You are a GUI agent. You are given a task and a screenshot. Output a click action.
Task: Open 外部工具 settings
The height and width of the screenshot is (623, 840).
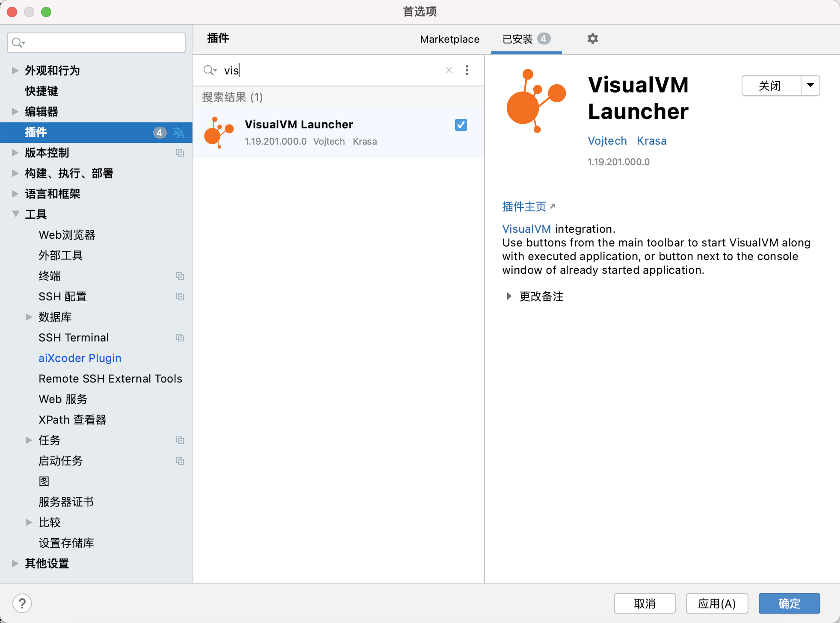point(61,255)
